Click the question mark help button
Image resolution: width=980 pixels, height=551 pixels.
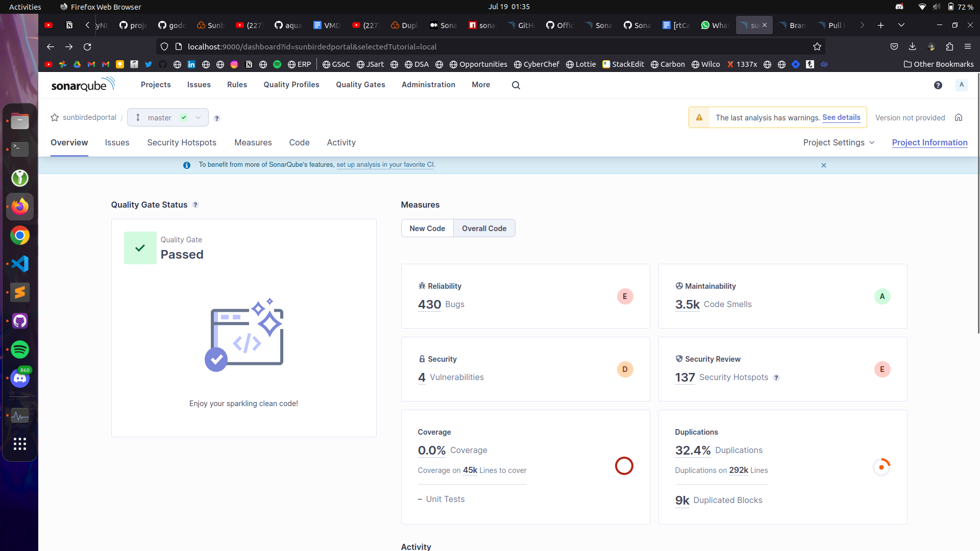click(938, 85)
